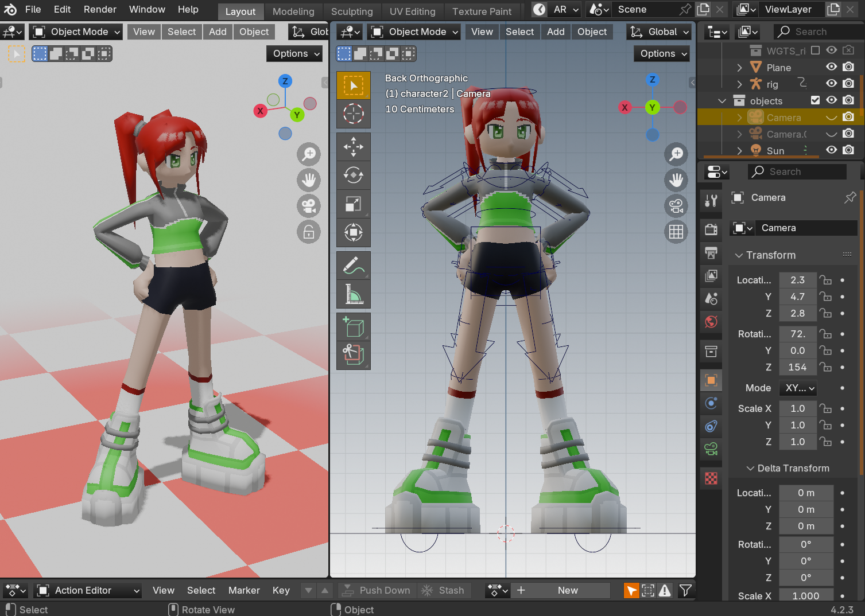Open the Render menu
This screenshot has width=865, height=616.
pyautogui.click(x=100, y=10)
